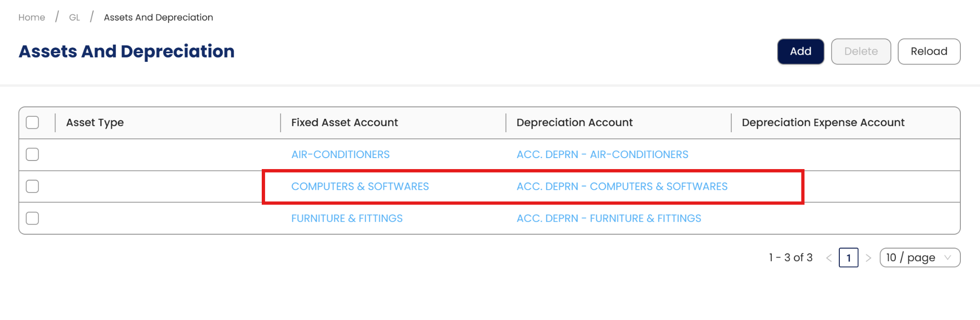Check the AIR-CONDITIONERS row checkbox

pos(33,154)
